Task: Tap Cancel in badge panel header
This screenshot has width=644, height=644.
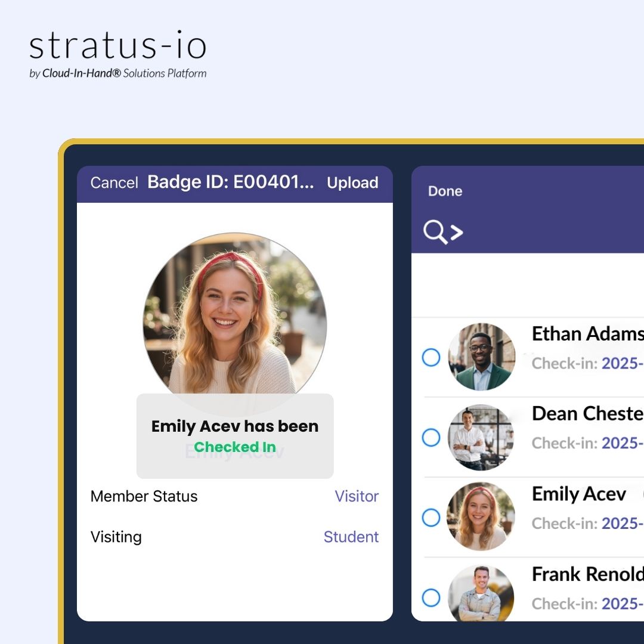Action: click(114, 183)
